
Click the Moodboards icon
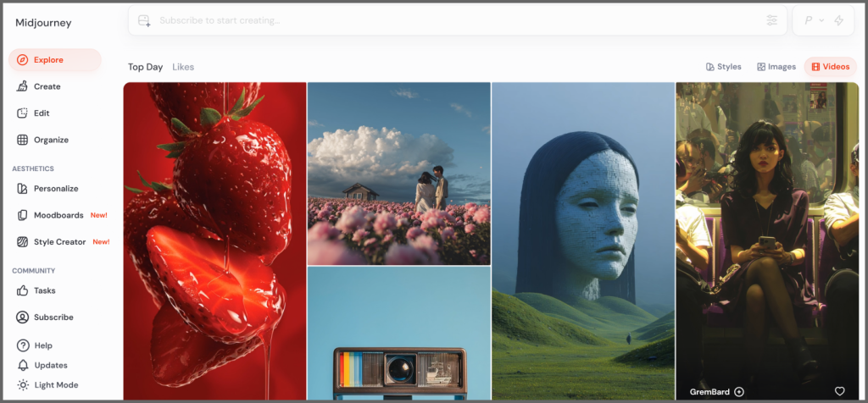click(x=22, y=215)
